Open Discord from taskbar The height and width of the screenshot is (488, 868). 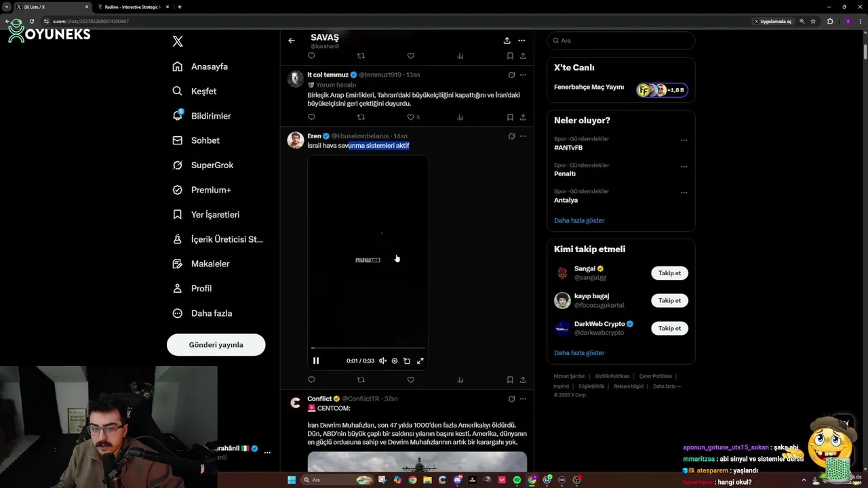point(458,480)
